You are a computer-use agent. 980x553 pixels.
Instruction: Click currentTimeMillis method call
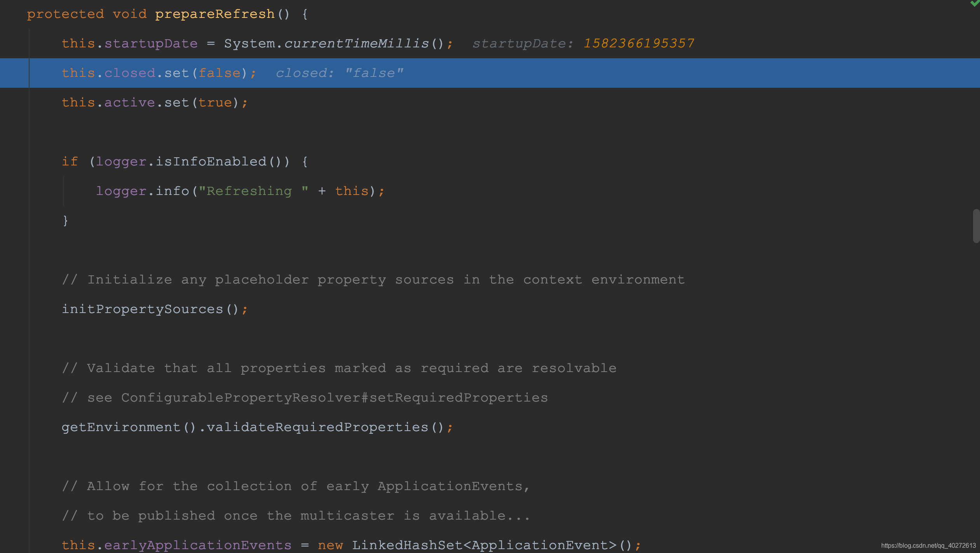click(x=357, y=43)
